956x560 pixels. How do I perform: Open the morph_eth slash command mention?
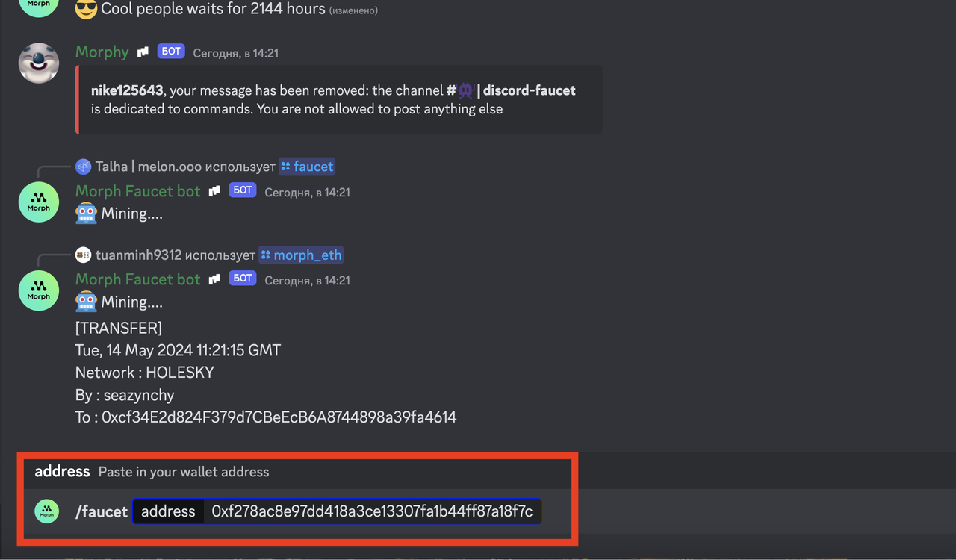(x=301, y=255)
